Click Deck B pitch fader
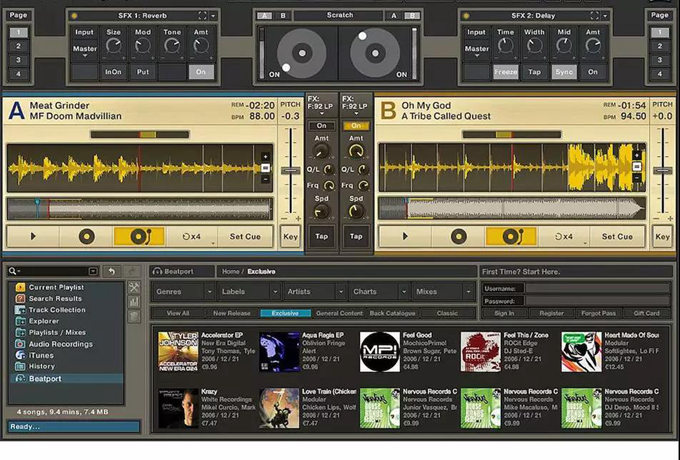 click(x=663, y=171)
